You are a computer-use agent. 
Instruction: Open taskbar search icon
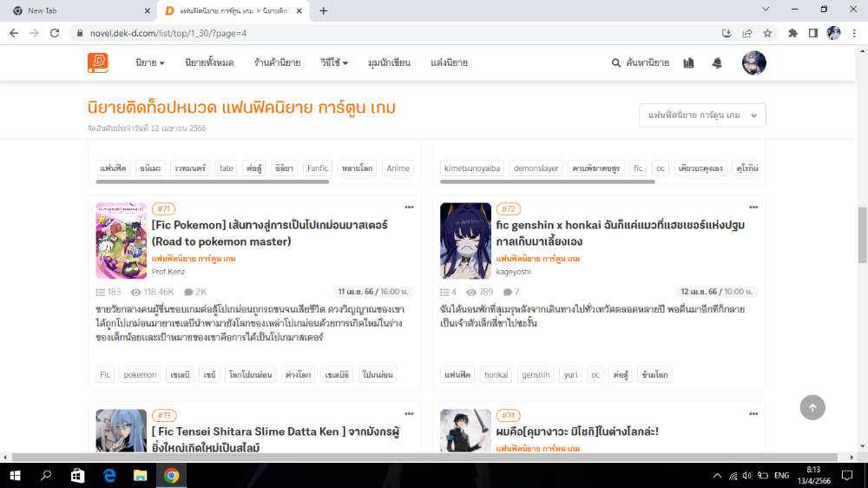point(46,475)
